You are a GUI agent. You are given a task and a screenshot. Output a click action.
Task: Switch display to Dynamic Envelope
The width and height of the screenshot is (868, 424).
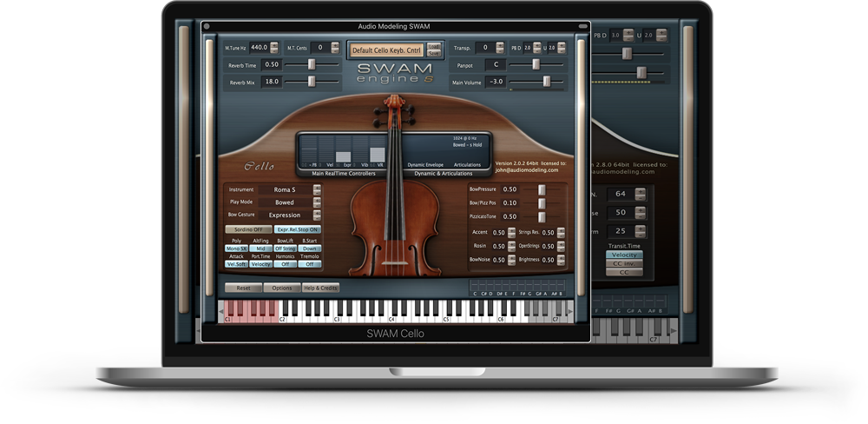pos(425,165)
